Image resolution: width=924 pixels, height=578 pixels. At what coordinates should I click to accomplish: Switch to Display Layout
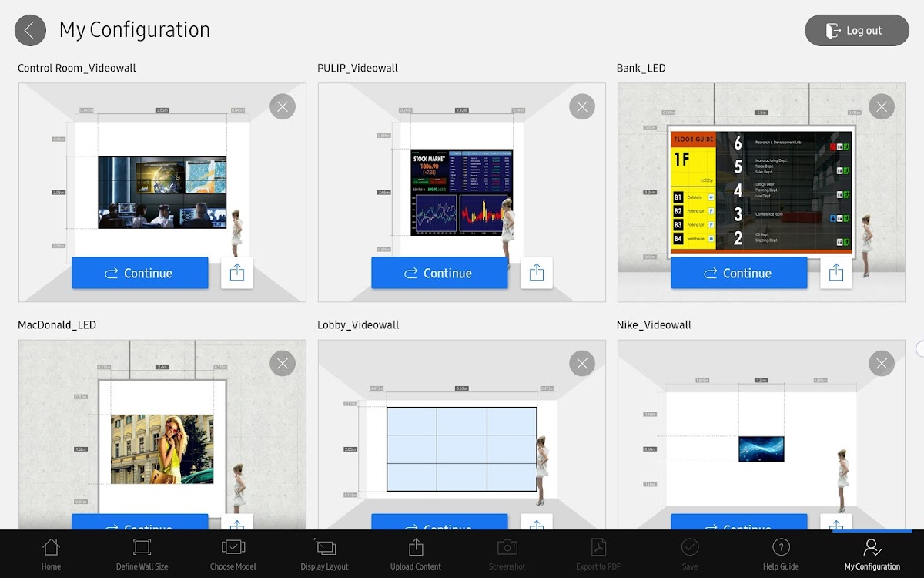(324, 554)
